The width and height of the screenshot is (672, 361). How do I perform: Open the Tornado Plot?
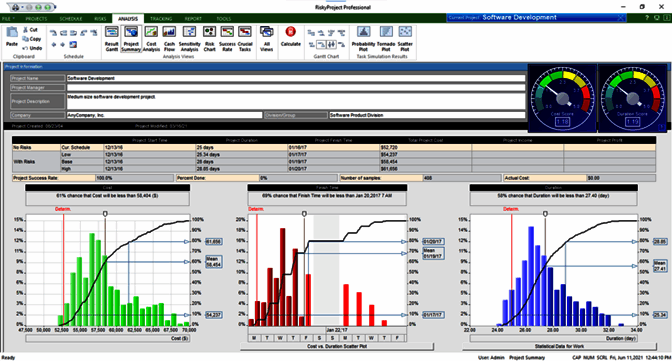coord(386,39)
